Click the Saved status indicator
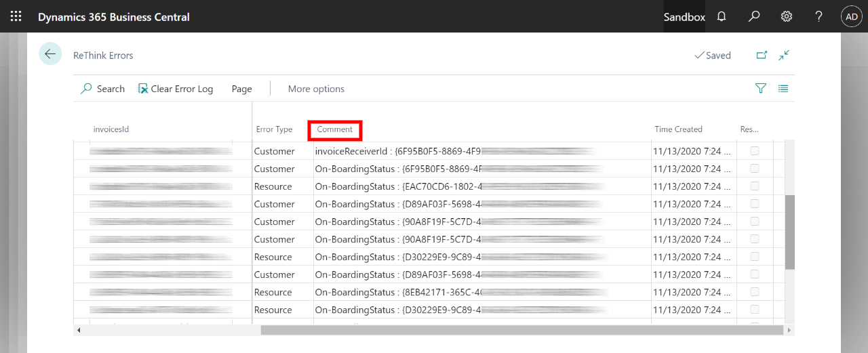The width and height of the screenshot is (868, 353). click(713, 56)
